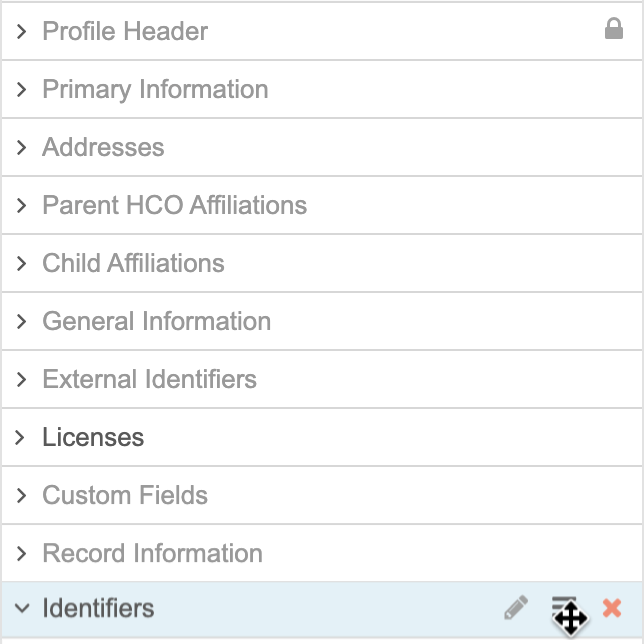Expand General Information chevron
The image size is (644, 644).
[x=21, y=321]
